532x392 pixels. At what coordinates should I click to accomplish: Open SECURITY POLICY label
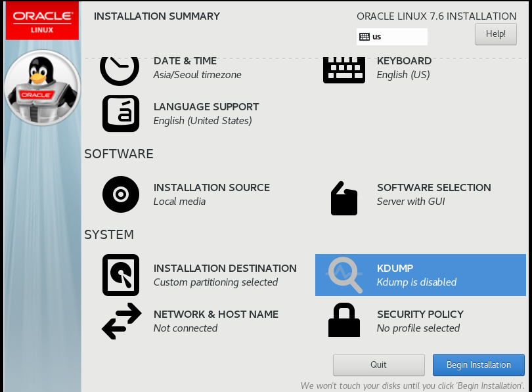[420, 315]
